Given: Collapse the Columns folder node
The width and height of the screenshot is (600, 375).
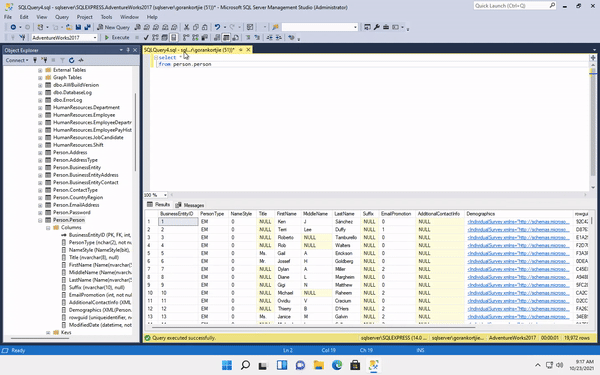Looking at the screenshot, I should tap(48, 228).
